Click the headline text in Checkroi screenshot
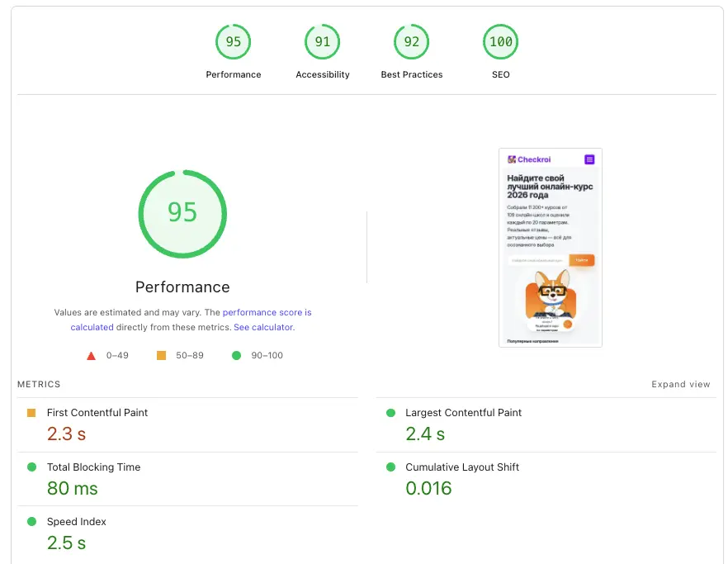Viewport: 728px width, 564px height. click(550, 187)
